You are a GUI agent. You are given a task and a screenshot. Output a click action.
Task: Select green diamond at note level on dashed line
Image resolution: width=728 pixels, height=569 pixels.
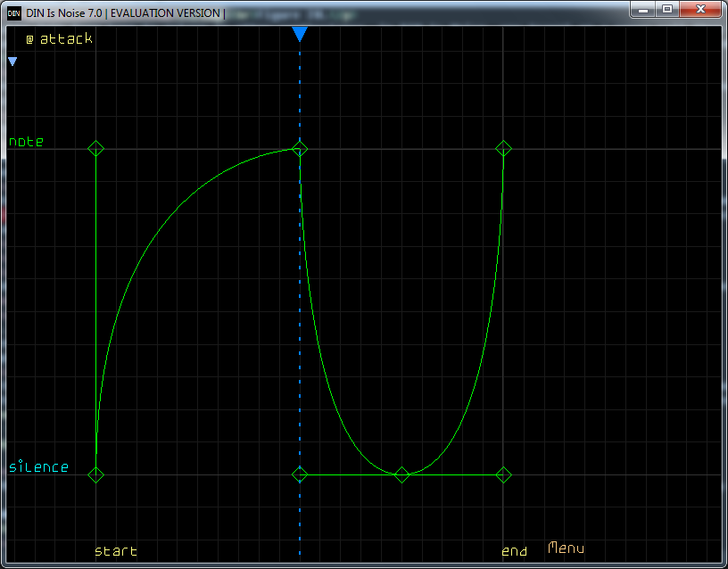[x=300, y=148]
